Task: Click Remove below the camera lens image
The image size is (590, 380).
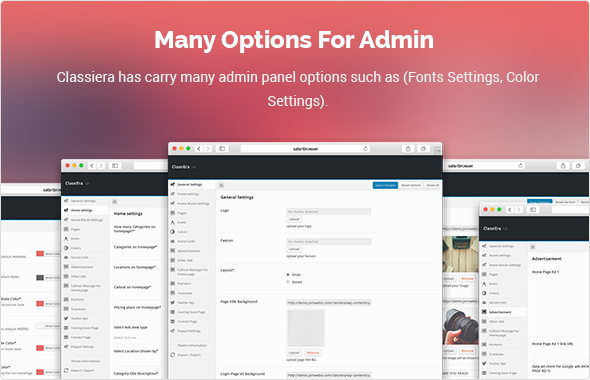Action: coord(467,351)
